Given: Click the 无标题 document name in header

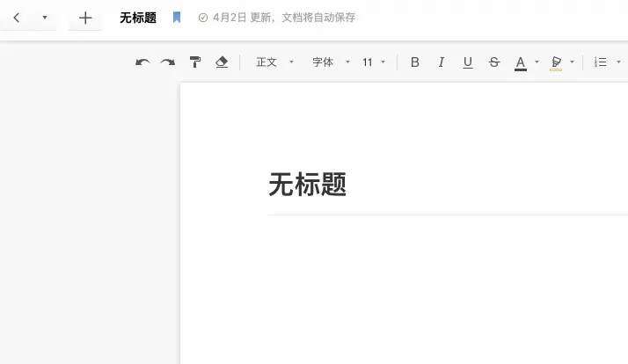Looking at the screenshot, I should (x=138, y=18).
